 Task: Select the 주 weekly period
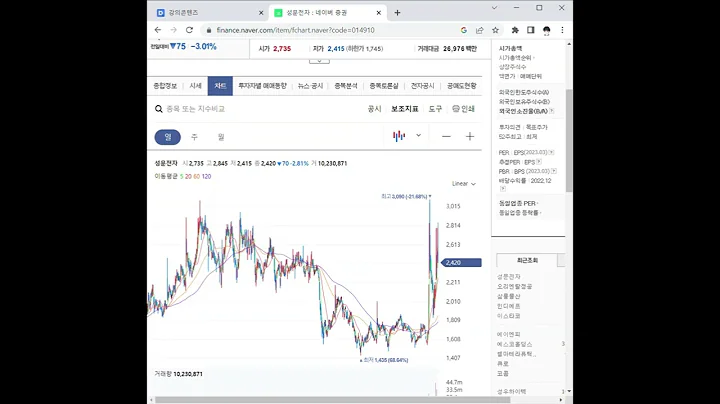click(x=194, y=137)
